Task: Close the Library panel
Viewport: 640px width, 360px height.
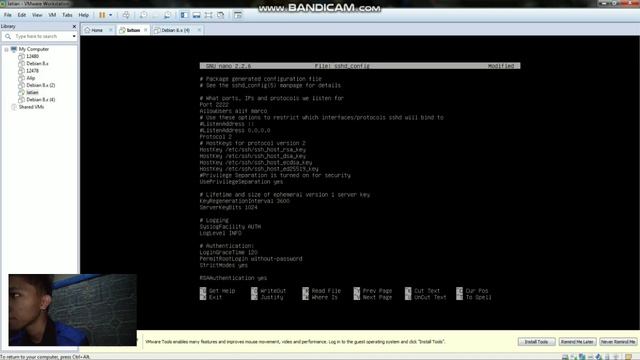Action: tap(74, 26)
